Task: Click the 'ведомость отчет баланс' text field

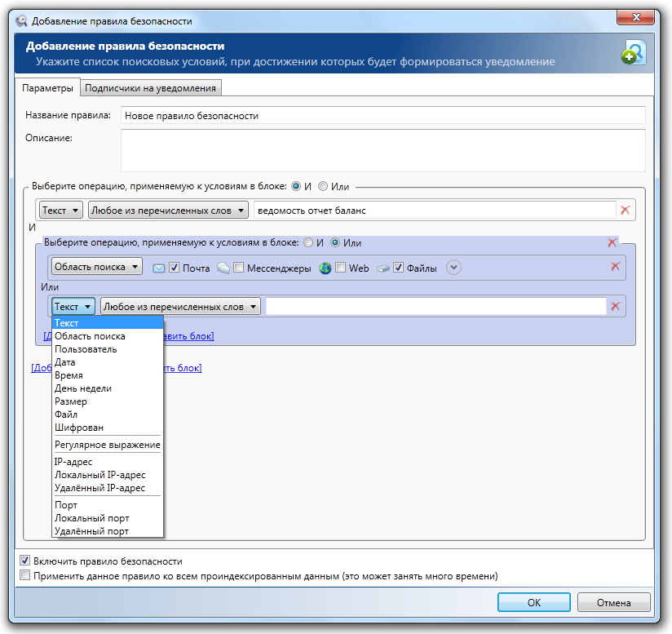Action: coord(435,210)
